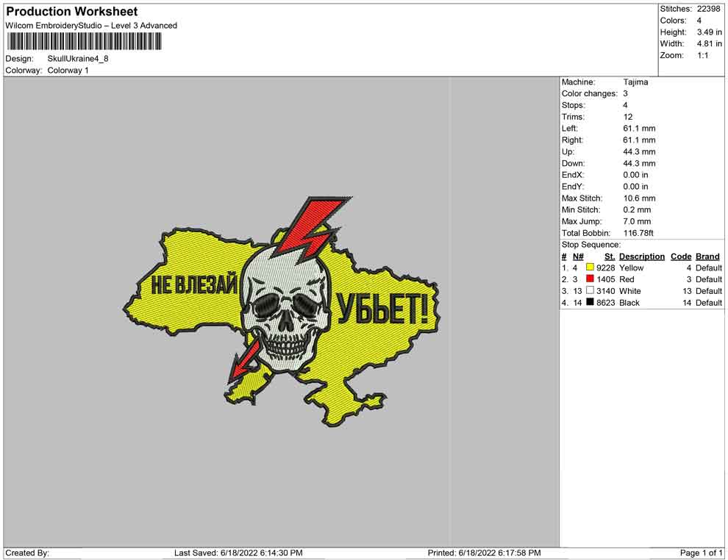
Task: Click the 'Stop Sequence:' heading
Action: tap(590, 245)
